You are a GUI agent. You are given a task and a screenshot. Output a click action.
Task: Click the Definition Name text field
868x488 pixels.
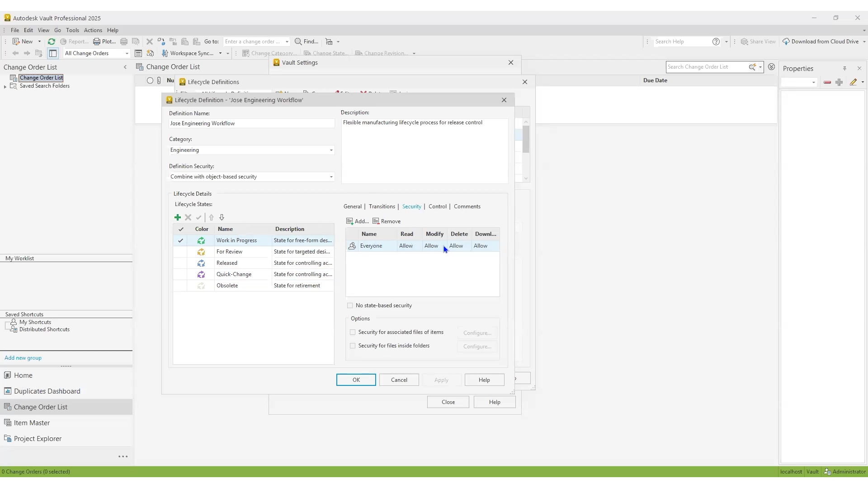(x=252, y=123)
